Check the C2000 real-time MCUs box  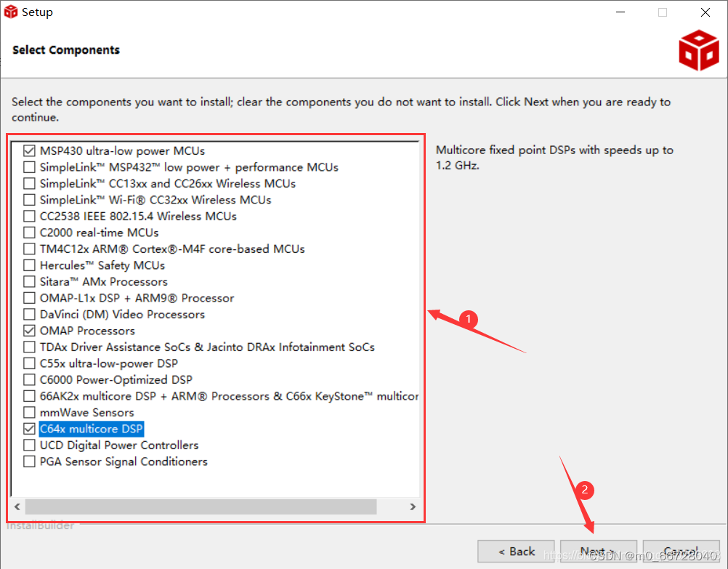[29, 233]
